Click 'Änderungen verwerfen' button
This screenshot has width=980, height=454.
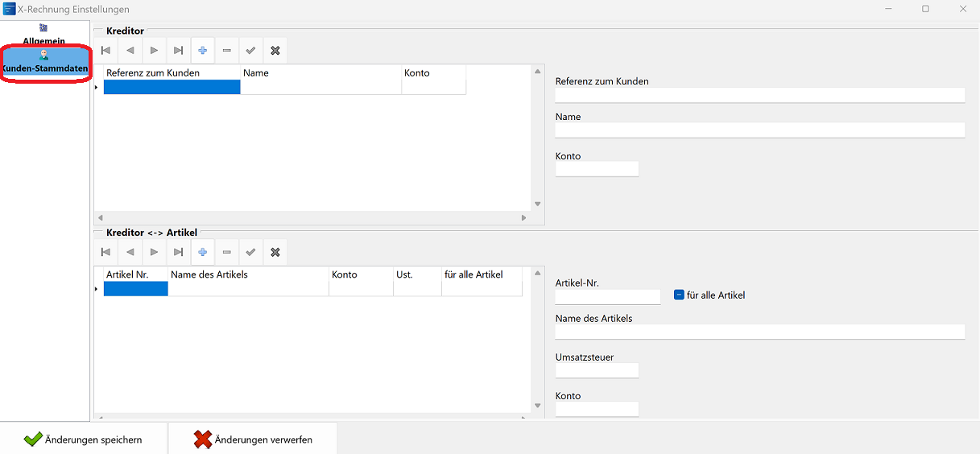tap(253, 440)
